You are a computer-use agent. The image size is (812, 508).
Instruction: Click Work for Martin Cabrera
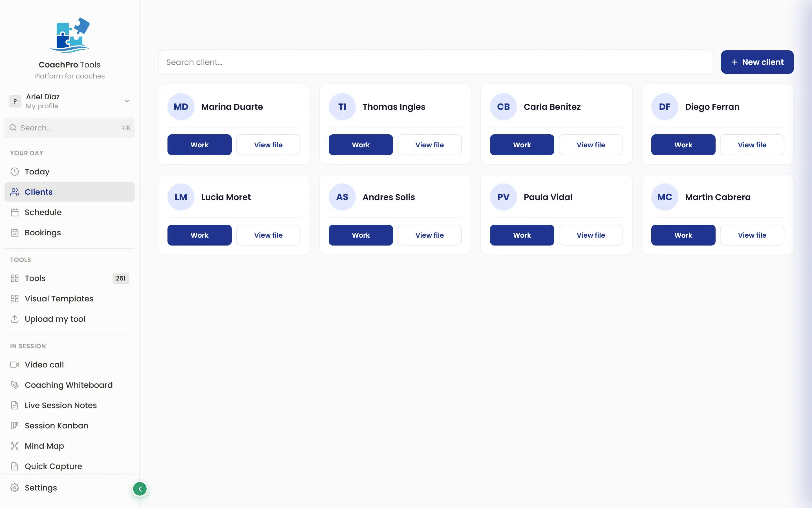[683, 235]
